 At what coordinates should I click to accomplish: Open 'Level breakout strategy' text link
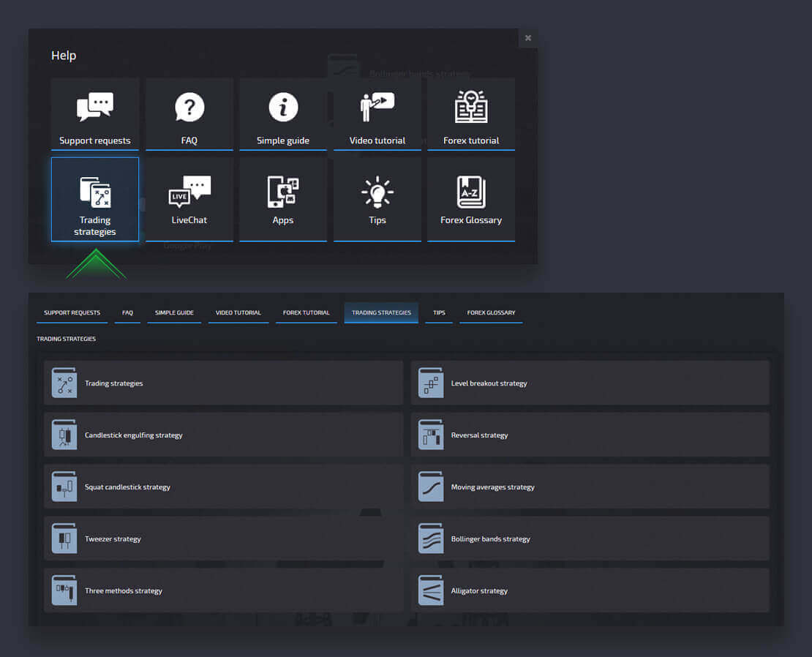(x=489, y=383)
